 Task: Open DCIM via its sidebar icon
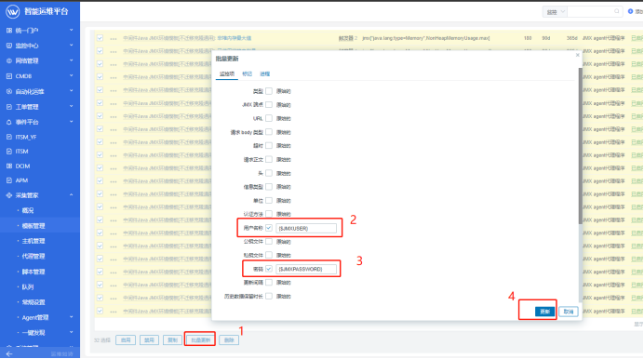(9, 166)
